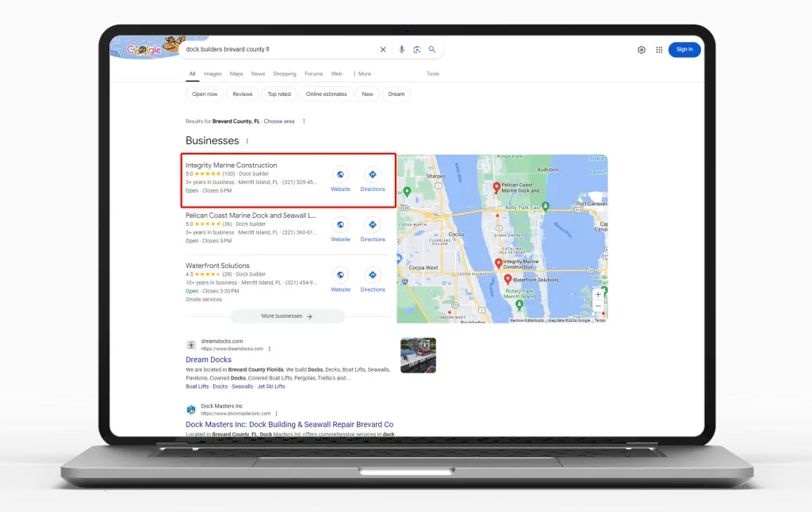The width and height of the screenshot is (812, 512).
Task: Open the Pelican Coast Marine Dock and Seawall listing
Action: pyautogui.click(x=251, y=216)
